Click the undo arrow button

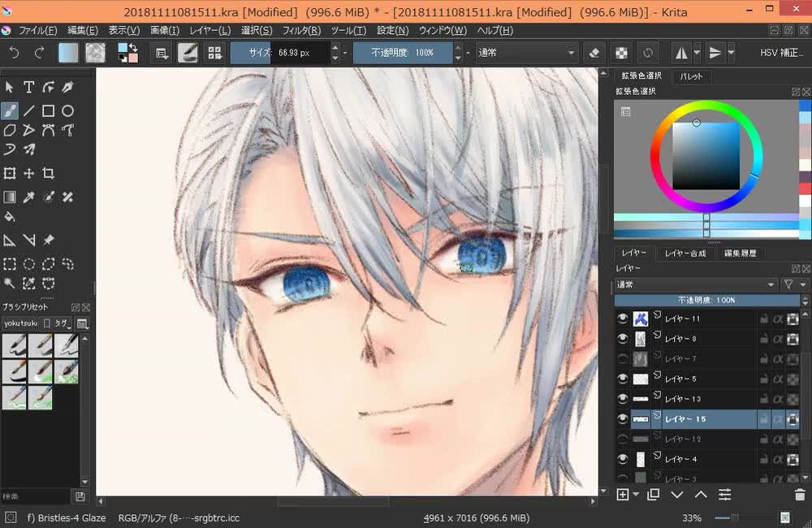(14, 53)
